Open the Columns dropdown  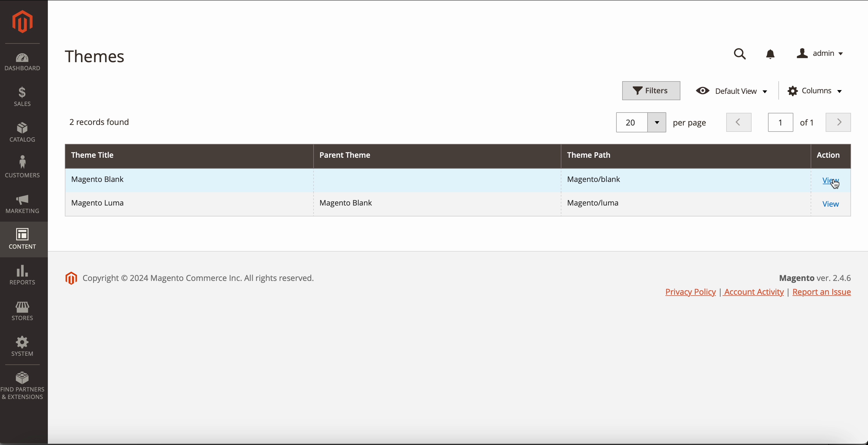(815, 91)
